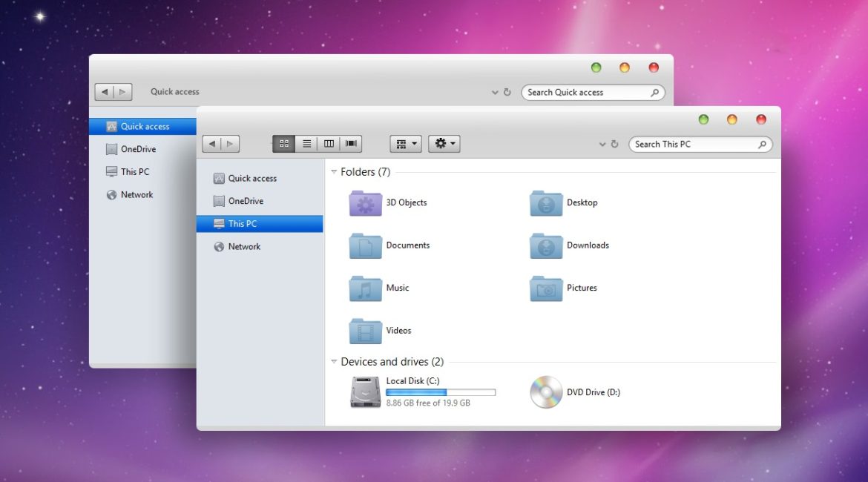
Task: Switch to column view mode
Action: click(329, 144)
